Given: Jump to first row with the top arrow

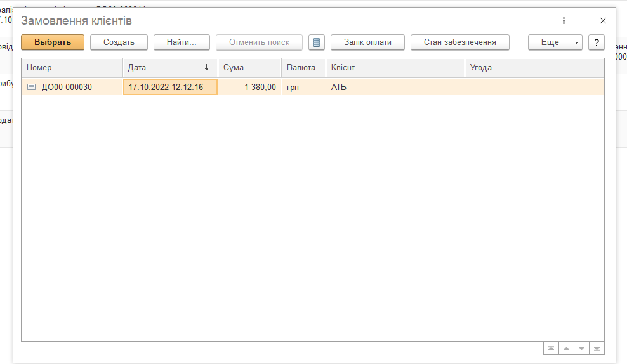Looking at the screenshot, I should coord(551,348).
